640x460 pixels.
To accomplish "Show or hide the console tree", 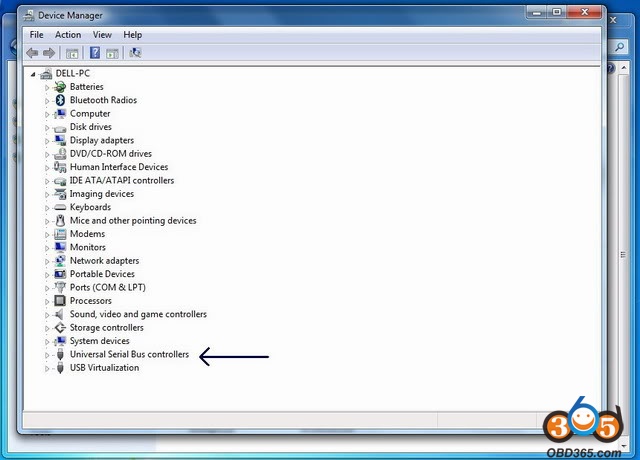I will click(x=72, y=53).
